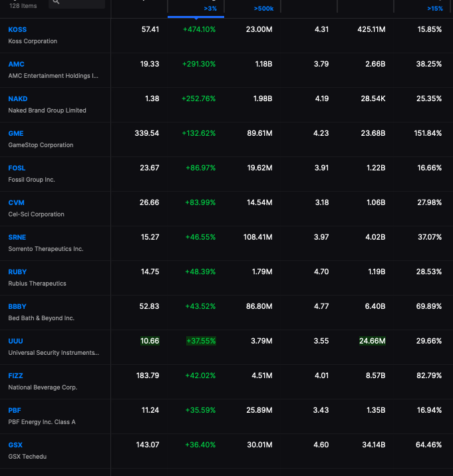Screen dimensions: 453x476
Task: Click AMC change +291.30%
Action: pos(199,64)
